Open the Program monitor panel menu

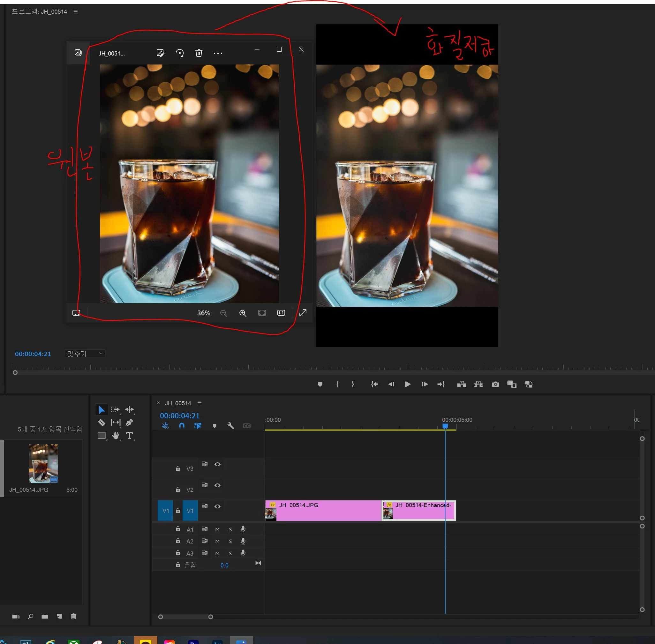pyautogui.click(x=76, y=11)
